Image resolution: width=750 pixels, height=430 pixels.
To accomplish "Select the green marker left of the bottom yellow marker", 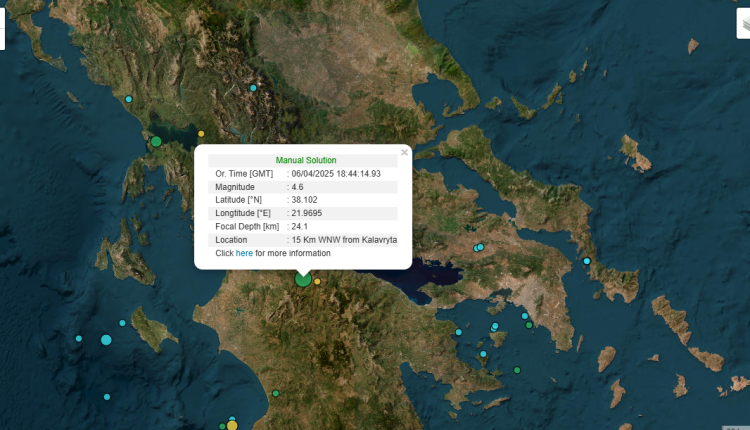I will 222,426.
